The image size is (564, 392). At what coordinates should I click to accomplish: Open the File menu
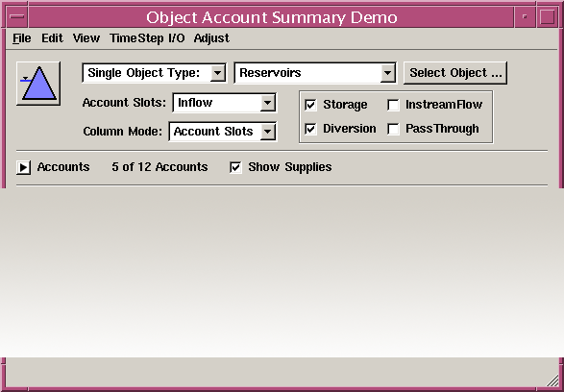22,38
